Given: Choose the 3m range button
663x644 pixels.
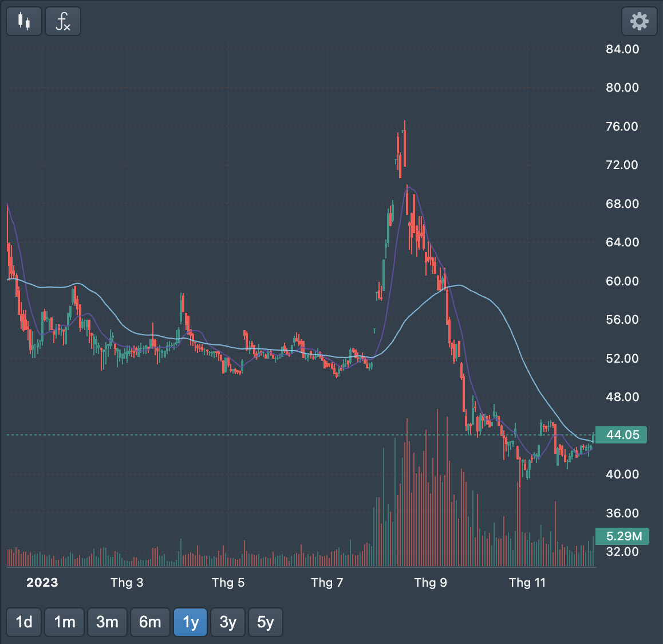Looking at the screenshot, I should 107,622.
